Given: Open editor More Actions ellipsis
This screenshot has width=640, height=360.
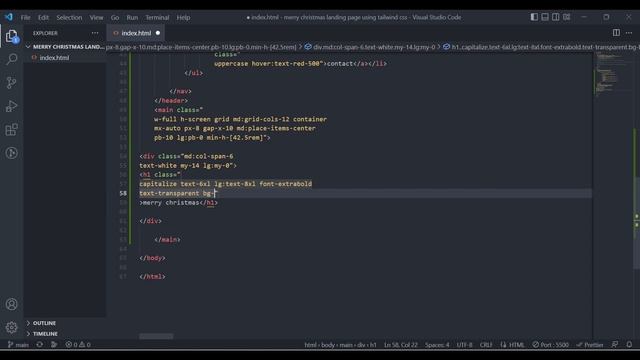Looking at the screenshot, I should tap(629, 33).
